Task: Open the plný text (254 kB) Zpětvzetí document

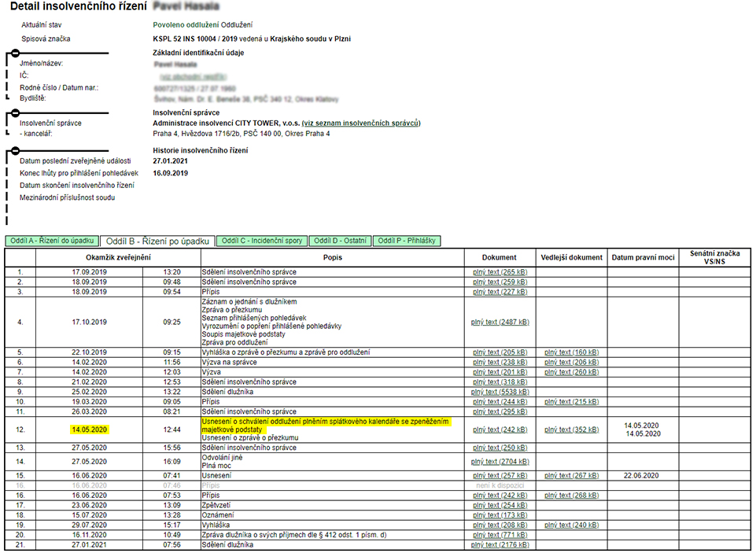Action: coord(500,505)
